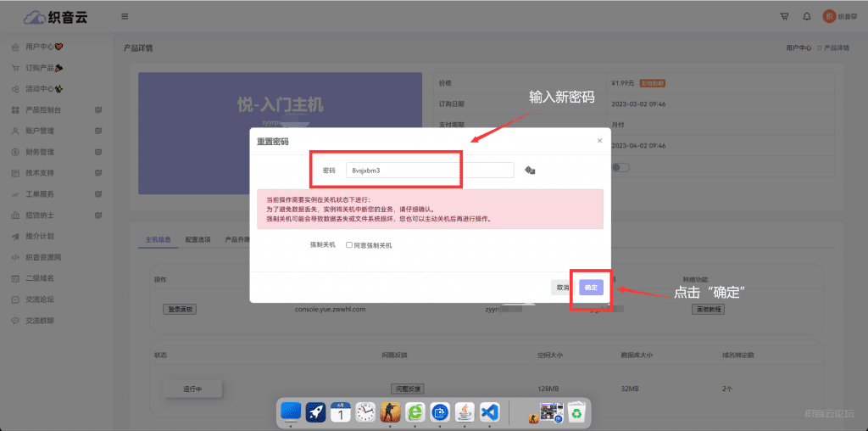Open Visual Studio Code from the dock
Screen dimensions: 868x431
tap(489, 411)
